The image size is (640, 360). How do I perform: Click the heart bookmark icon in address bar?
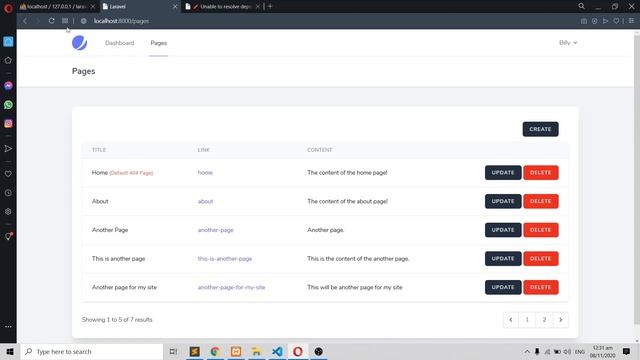click(616, 21)
